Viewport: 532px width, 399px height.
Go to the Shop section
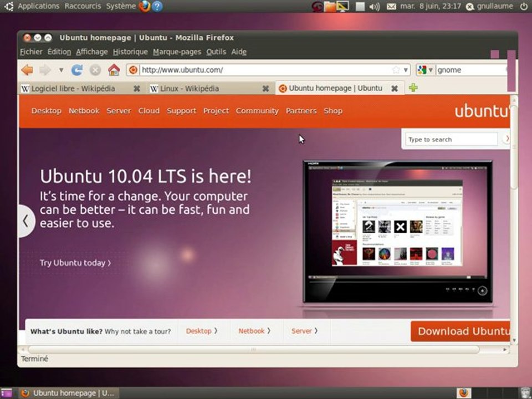333,111
